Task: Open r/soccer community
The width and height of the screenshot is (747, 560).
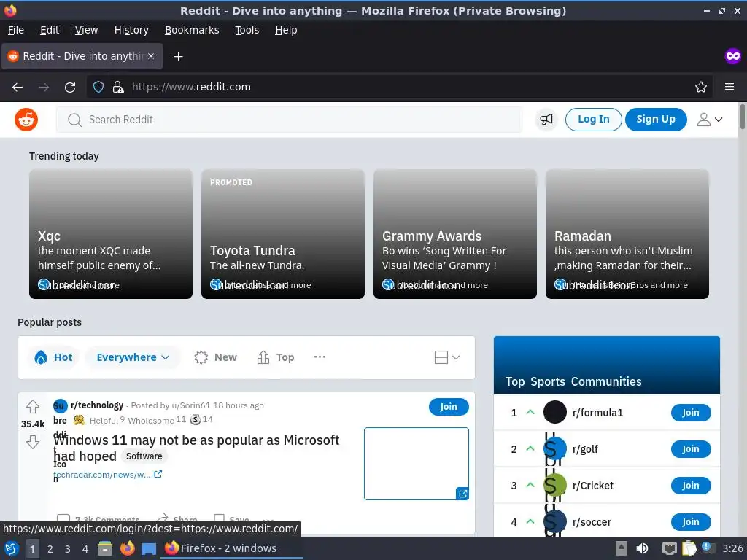Action: (x=592, y=522)
